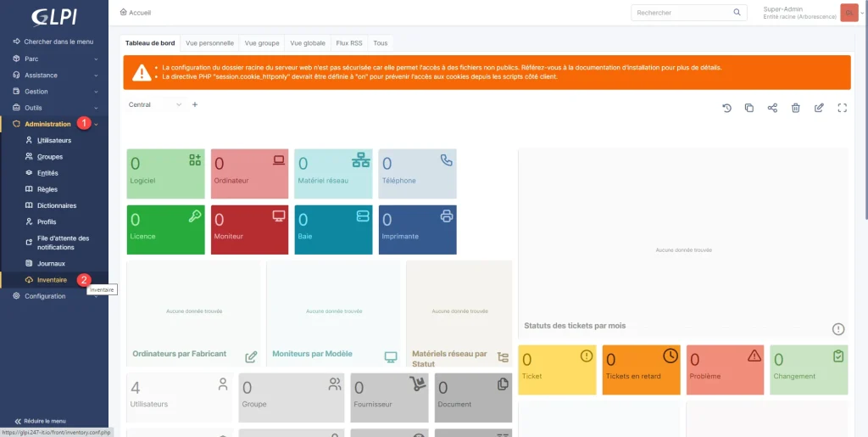Click the Utilisateurs count card

pos(180,398)
